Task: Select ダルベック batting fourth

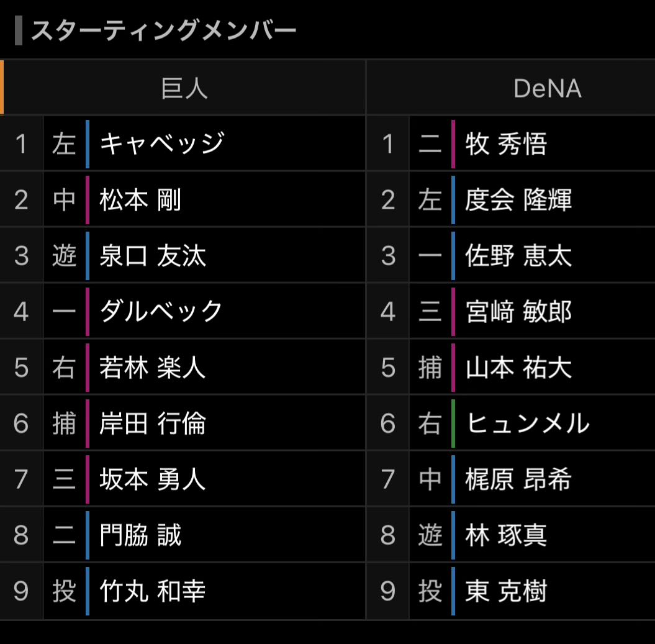Action: coord(161,311)
